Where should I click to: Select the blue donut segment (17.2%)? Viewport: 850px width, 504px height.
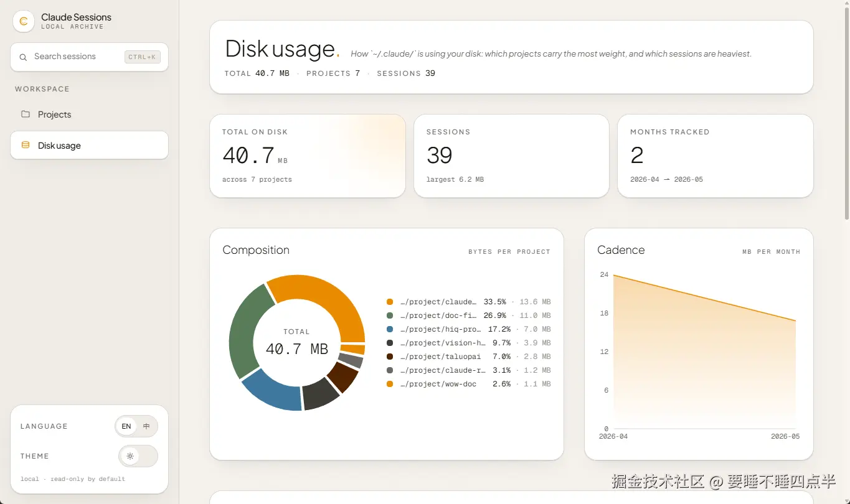(x=274, y=390)
